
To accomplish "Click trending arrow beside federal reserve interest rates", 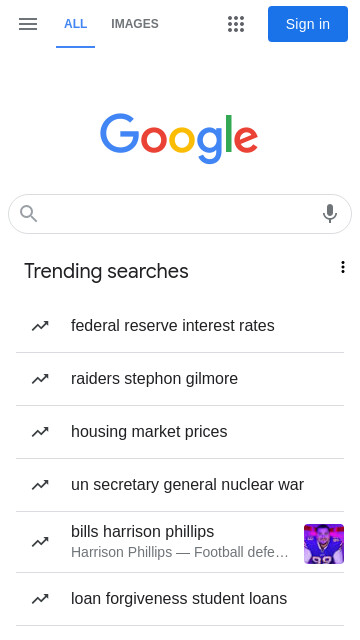I will [x=40, y=326].
